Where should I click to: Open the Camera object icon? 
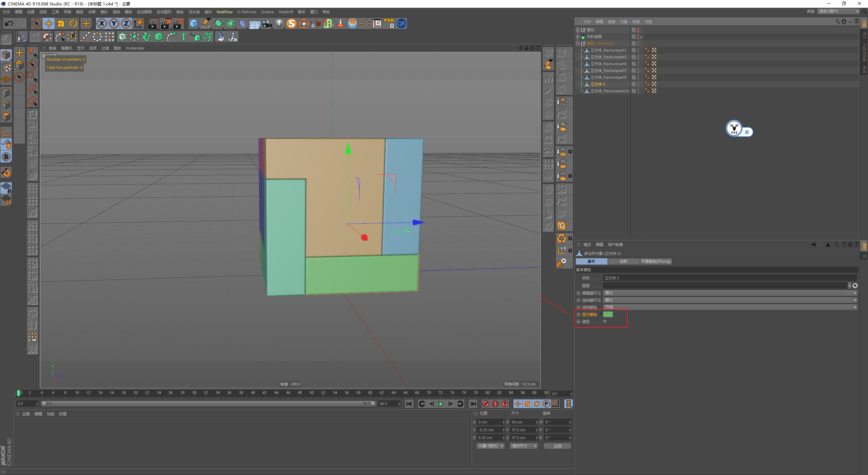click(x=267, y=23)
